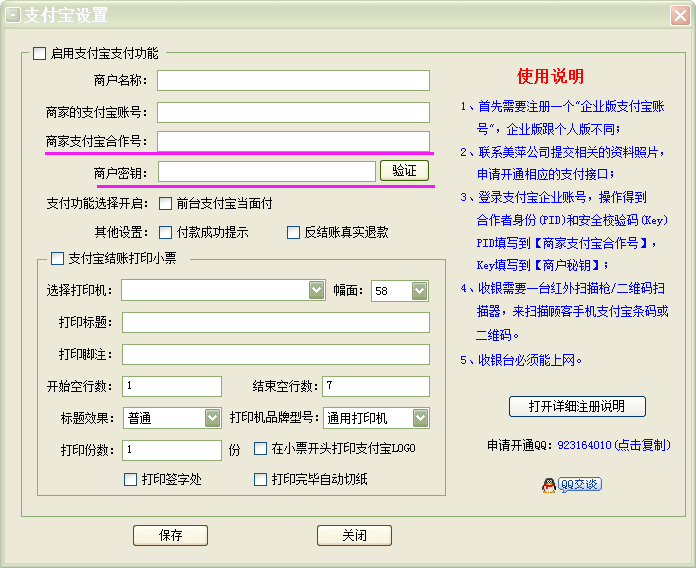Click the 保存 button
The image size is (696, 568).
[170, 536]
